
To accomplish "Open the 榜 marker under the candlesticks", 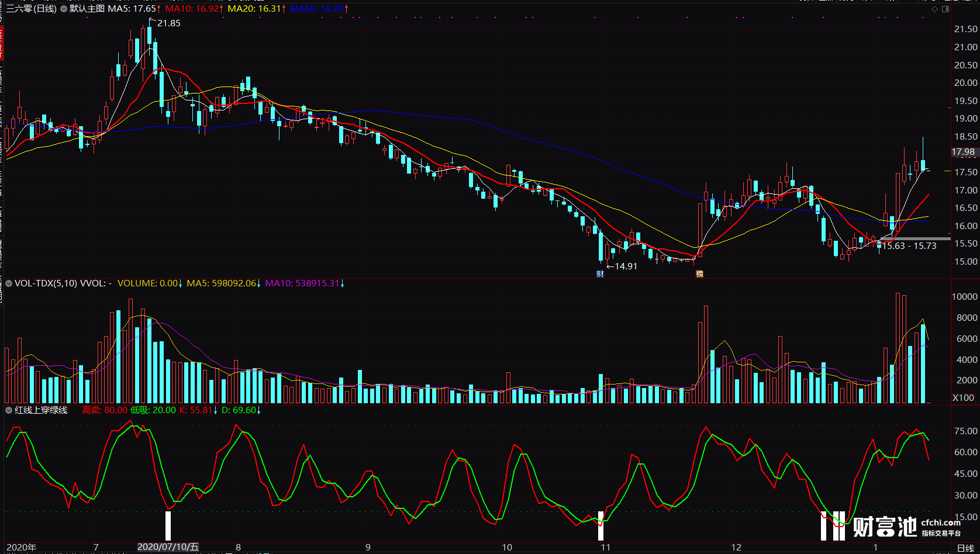I will tap(699, 273).
